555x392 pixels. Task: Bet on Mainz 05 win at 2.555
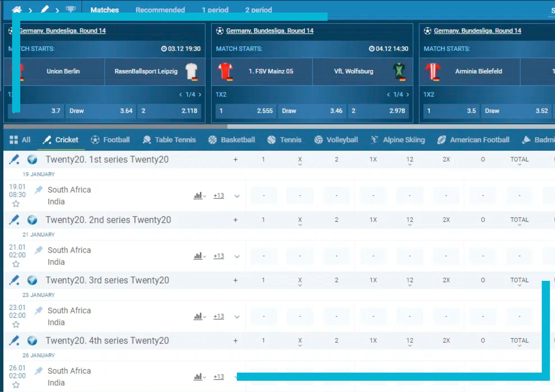click(x=246, y=111)
